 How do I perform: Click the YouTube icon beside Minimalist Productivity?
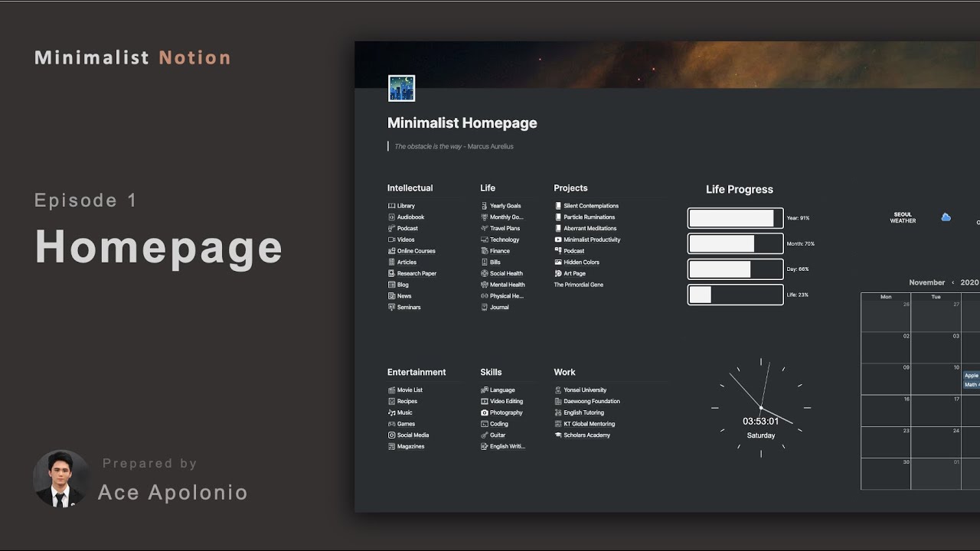558,240
